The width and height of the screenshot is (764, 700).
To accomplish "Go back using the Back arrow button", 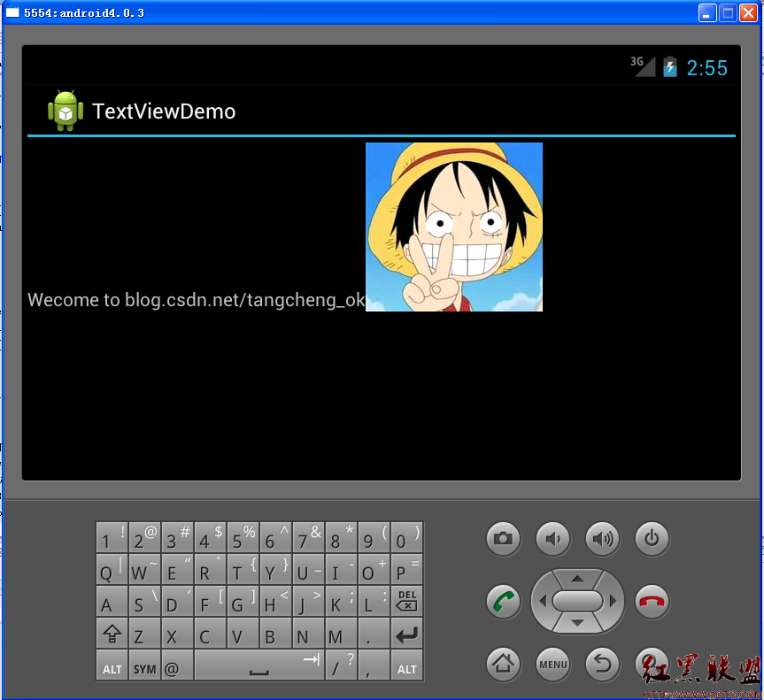I will click(603, 664).
